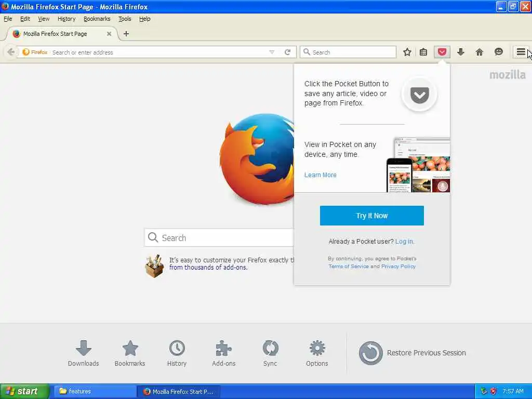Open the View menu

click(44, 19)
